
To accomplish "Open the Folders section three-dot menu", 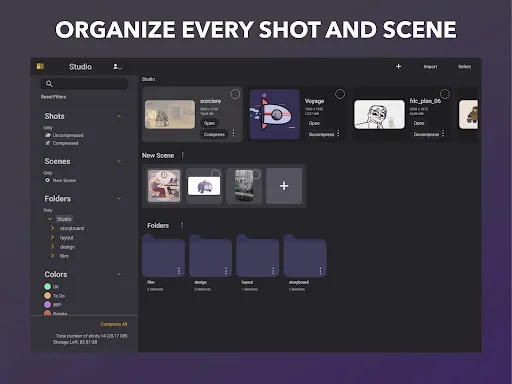I will coord(182,226).
